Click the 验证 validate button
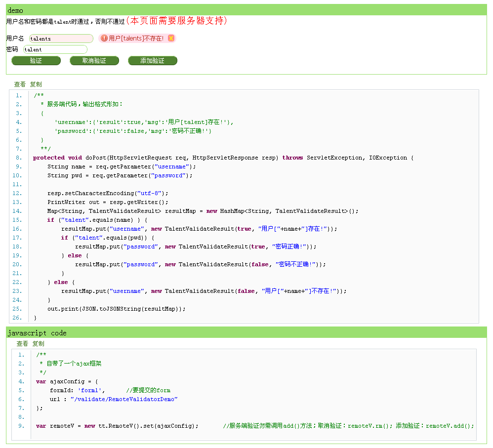The height and width of the screenshot is (448, 493). point(36,61)
